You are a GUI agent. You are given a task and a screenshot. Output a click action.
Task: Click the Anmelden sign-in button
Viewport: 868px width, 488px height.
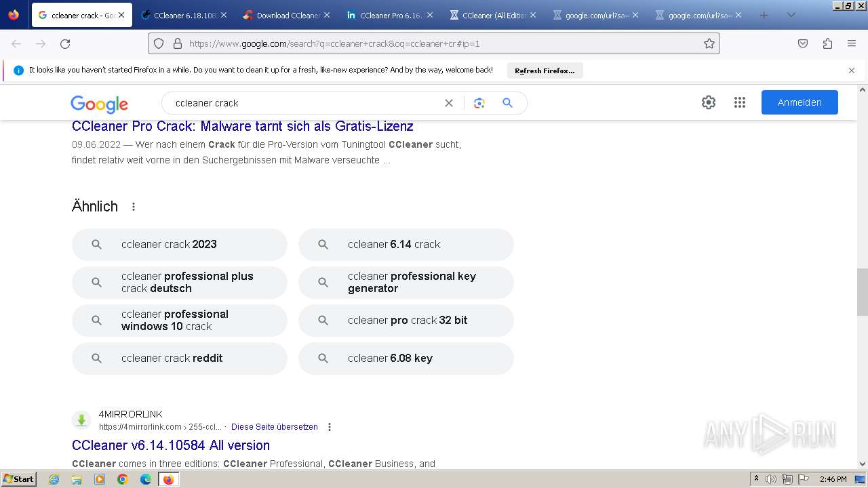point(800,102)
